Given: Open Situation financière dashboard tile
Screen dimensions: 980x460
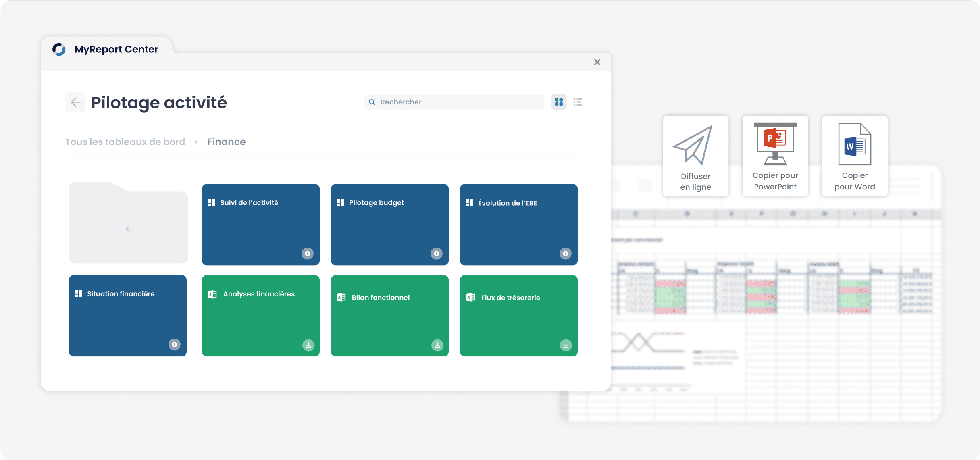Looking at the screenshot, I should click(x=128, y=316).
